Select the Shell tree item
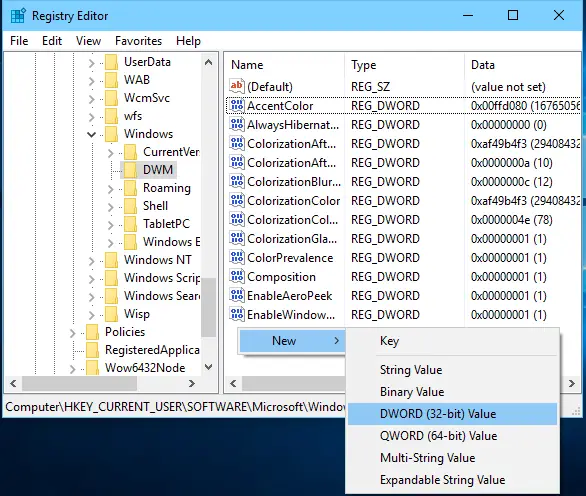 pos(155,206)
